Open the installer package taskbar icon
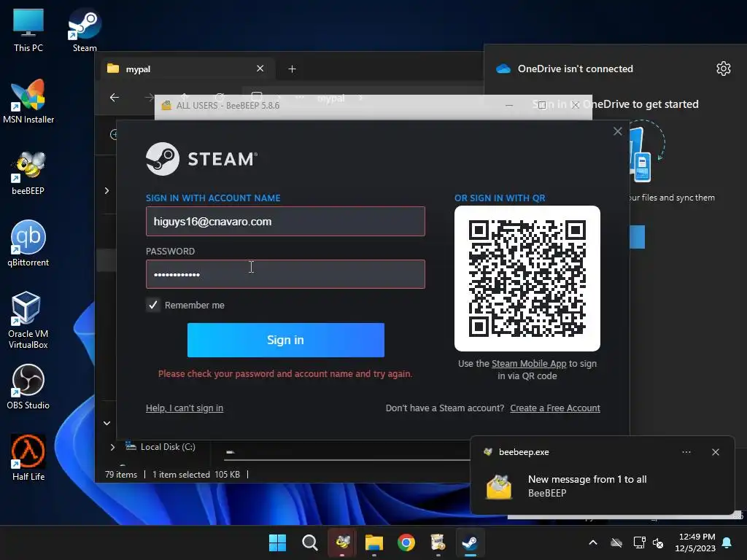 (438, 542)
